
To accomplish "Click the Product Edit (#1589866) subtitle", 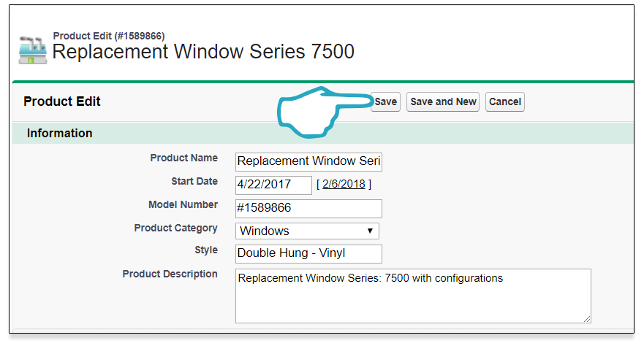I will pos(109,36).
